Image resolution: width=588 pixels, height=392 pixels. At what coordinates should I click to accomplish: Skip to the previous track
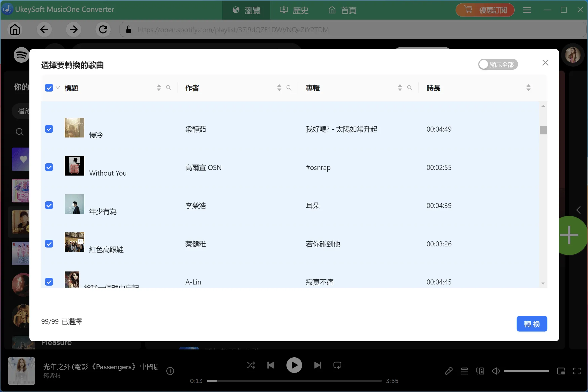tap(271, 365)
